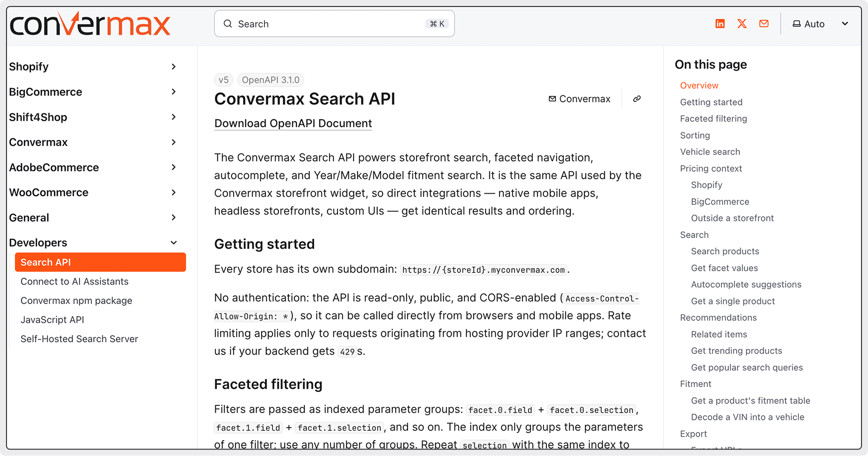Click the email envelope icon in header
Viewport: 868px width, 456px height.
click(764, 24)
